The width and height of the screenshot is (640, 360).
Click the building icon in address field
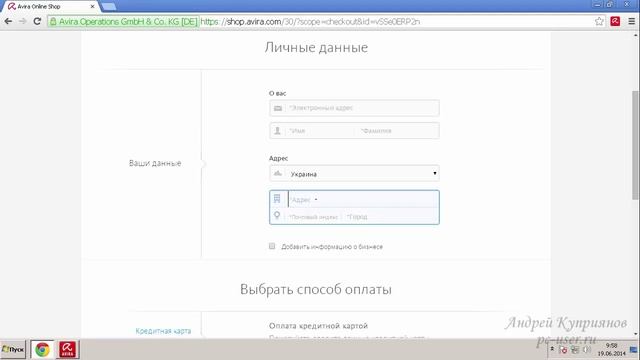click(277, 199)
